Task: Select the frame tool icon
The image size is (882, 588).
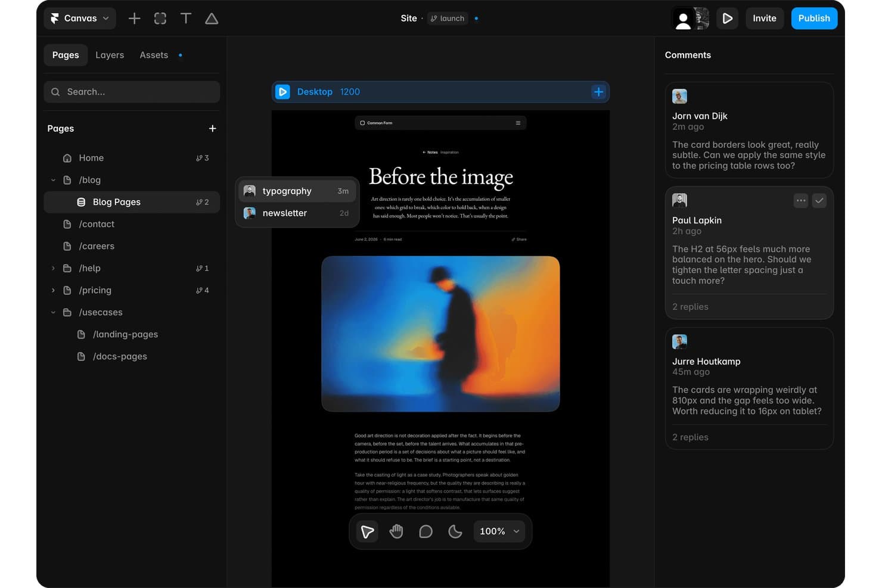Action: (x=160, y=18)
